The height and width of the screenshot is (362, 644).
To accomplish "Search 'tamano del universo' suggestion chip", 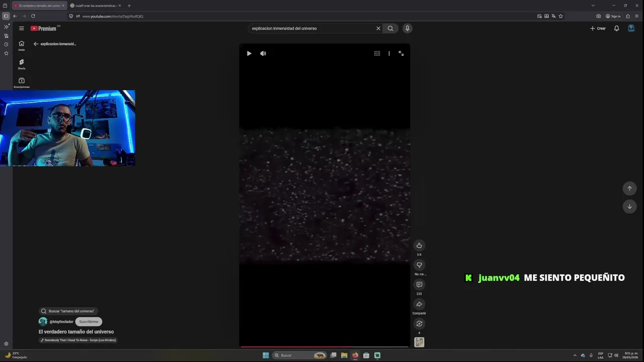I will [68, 311].
